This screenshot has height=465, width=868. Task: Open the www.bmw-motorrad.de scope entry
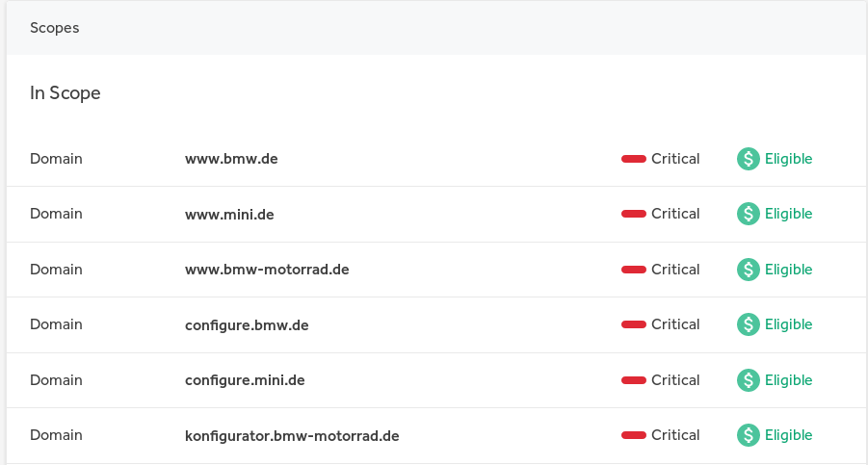tap(267, 270)
